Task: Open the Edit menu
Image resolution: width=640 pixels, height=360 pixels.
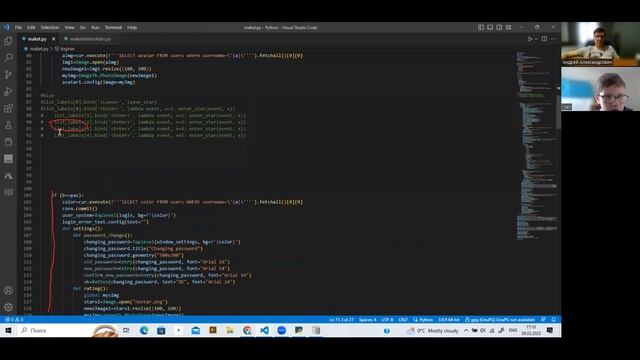Action: pos(31,27)
